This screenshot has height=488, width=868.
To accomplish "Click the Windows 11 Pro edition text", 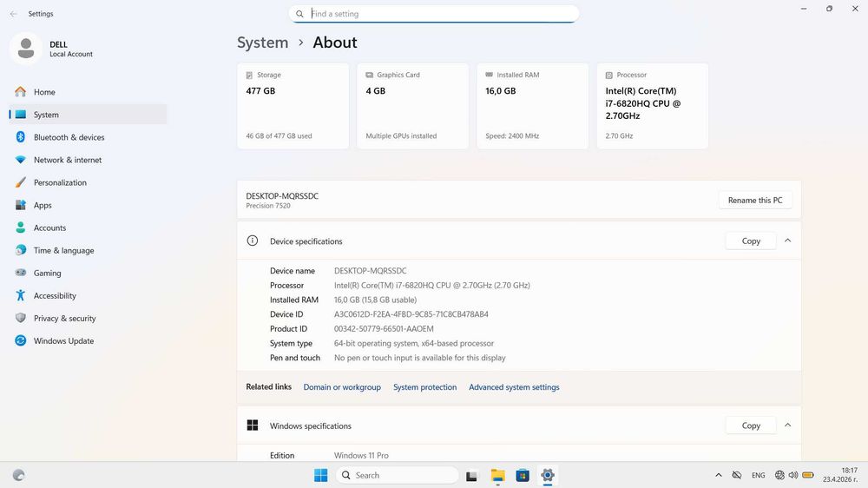I will click(361, 455).
